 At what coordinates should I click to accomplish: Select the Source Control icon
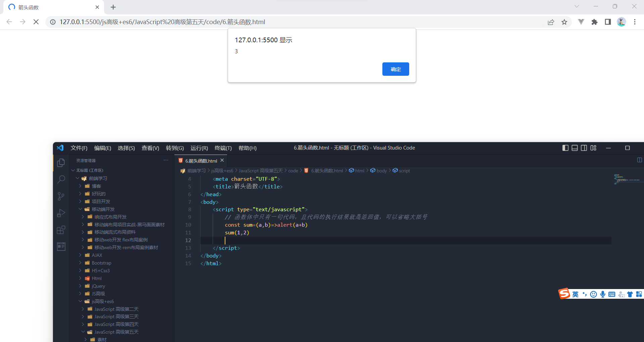click(x=61, y=196)
